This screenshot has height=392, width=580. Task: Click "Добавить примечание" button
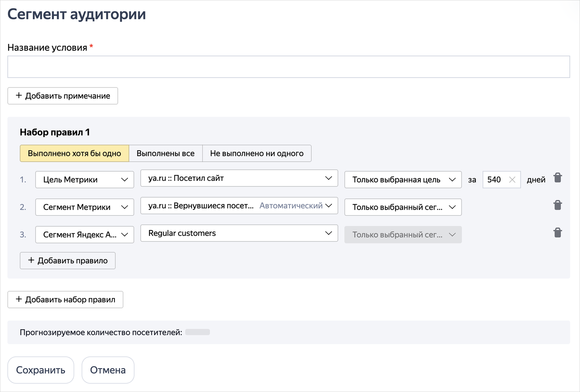[63, 96]
